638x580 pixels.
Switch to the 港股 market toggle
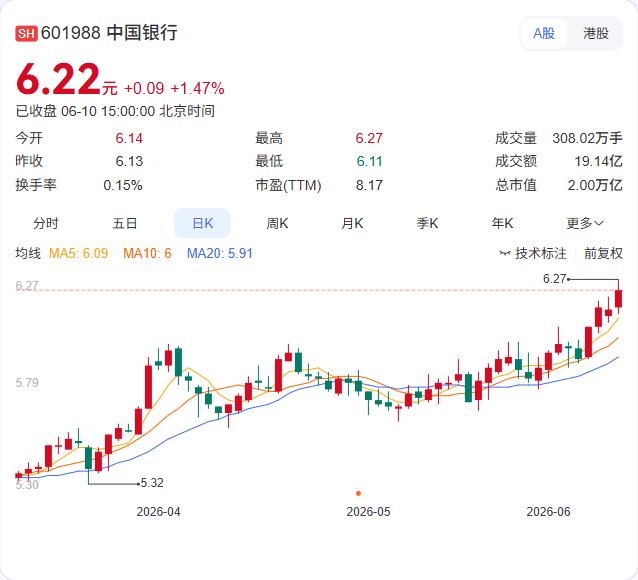[x=596, y=33]
